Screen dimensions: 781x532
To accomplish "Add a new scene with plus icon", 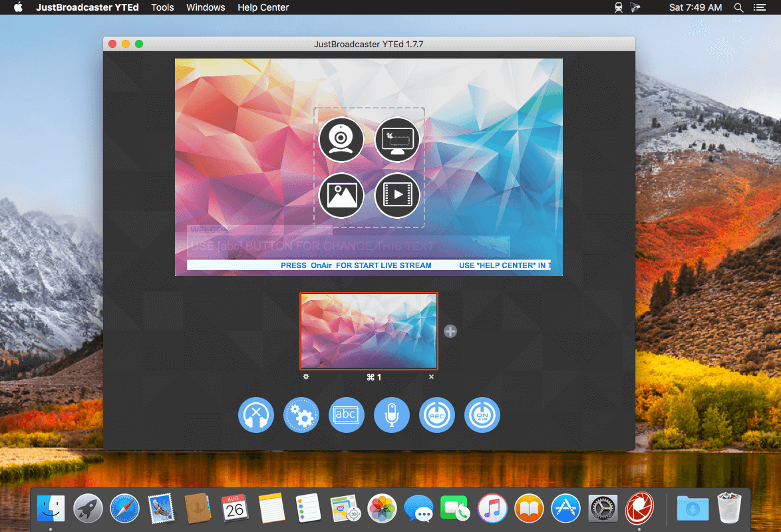I will click(450, 331).
